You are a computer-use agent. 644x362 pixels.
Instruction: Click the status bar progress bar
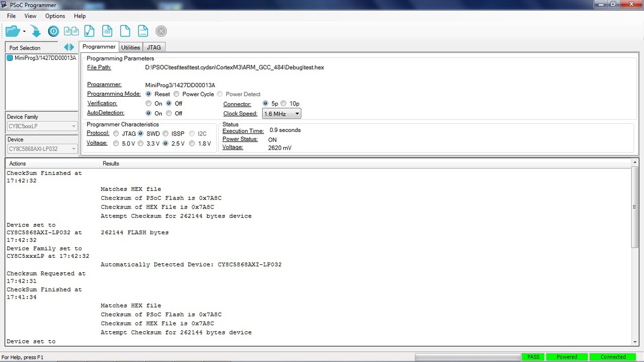click(467, 357)
